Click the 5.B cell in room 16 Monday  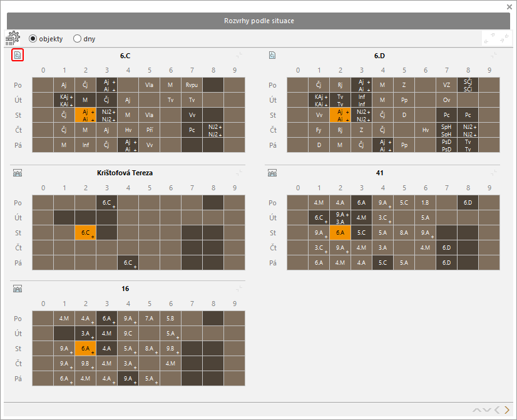click(170, 319)
